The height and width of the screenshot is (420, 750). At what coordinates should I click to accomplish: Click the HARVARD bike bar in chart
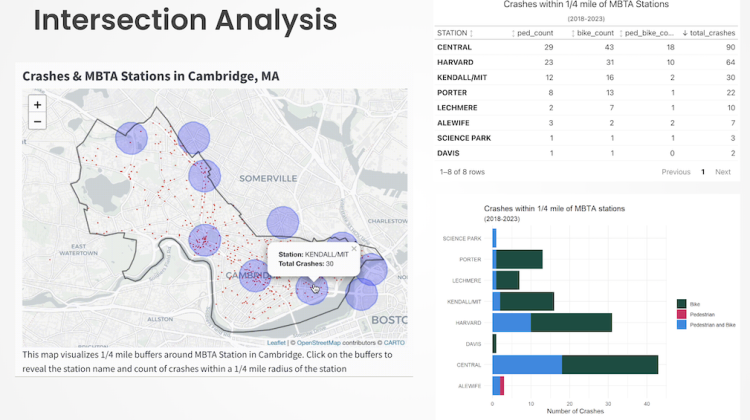[571, 323]
